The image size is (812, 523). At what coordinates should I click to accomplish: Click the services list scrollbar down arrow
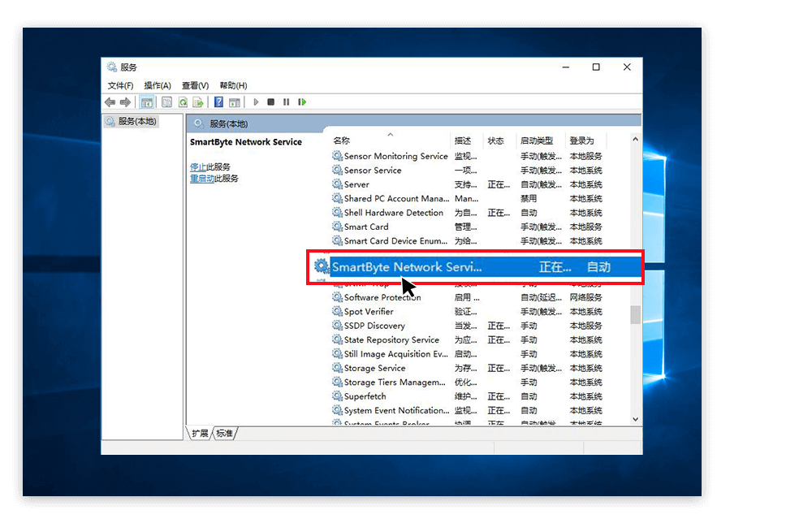point(635,419)
